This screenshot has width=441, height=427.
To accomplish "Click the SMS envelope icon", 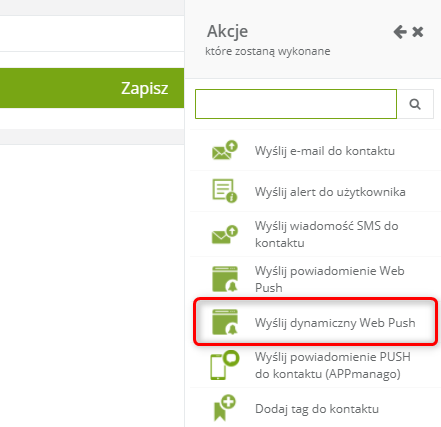I will 225,235.
